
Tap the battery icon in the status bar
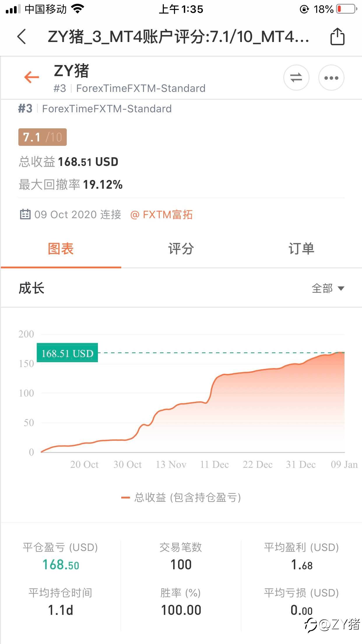tap(347, 9)
